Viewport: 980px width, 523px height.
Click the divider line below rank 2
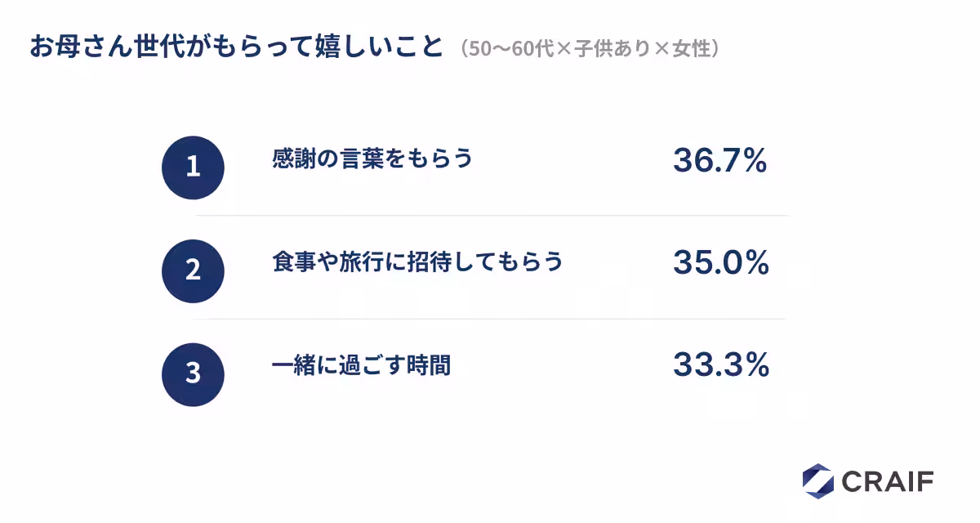[490, 319]
